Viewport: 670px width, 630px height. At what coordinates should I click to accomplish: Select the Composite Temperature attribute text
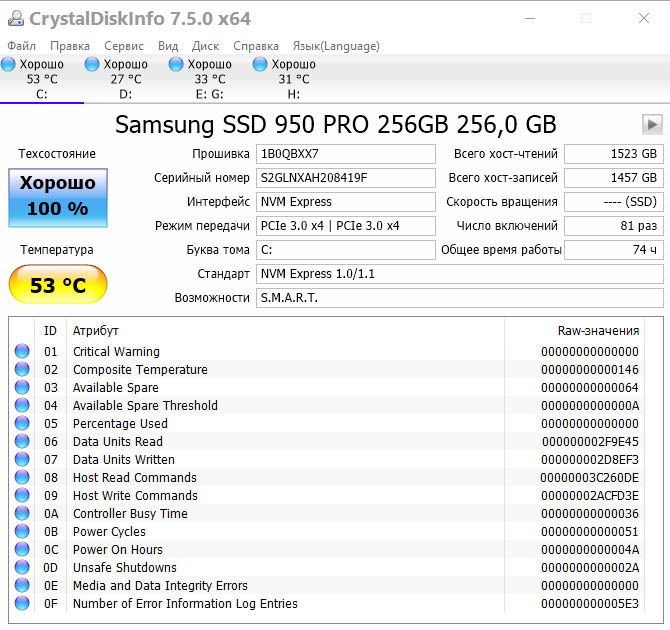click(140, 369)
